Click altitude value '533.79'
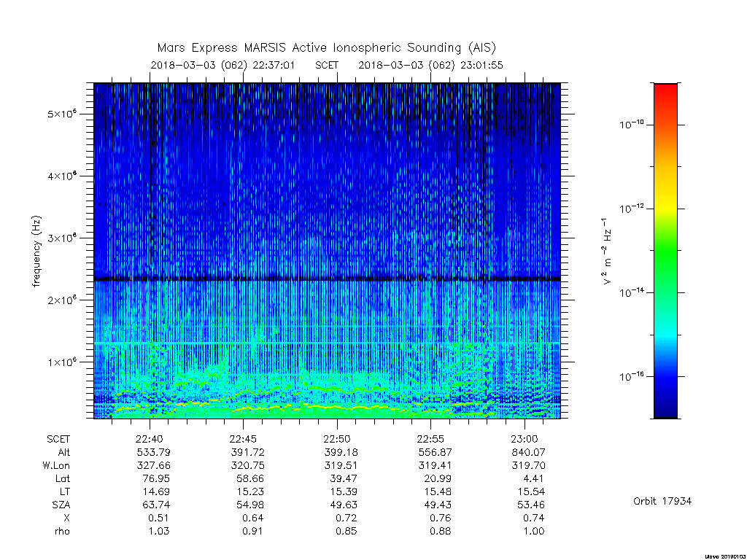Image resolution: width=747 pixels, height=560 pixels. click(x=153, y=452)
